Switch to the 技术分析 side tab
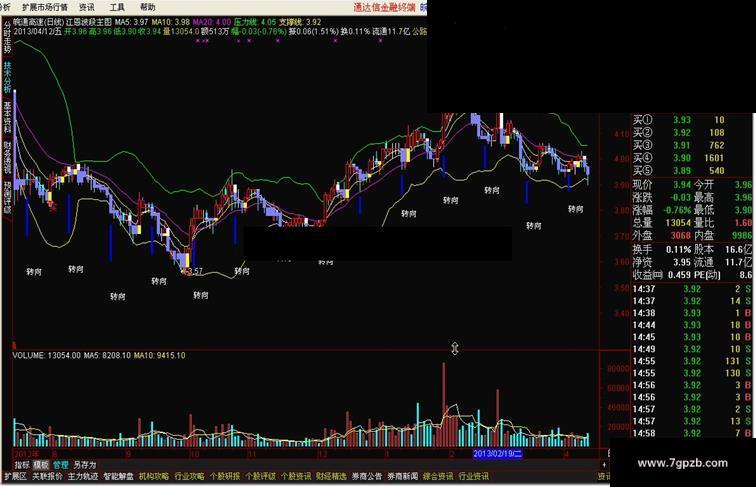Image resolution: width=756 pixels, height=487 pixels. click(x=7, y=77)
